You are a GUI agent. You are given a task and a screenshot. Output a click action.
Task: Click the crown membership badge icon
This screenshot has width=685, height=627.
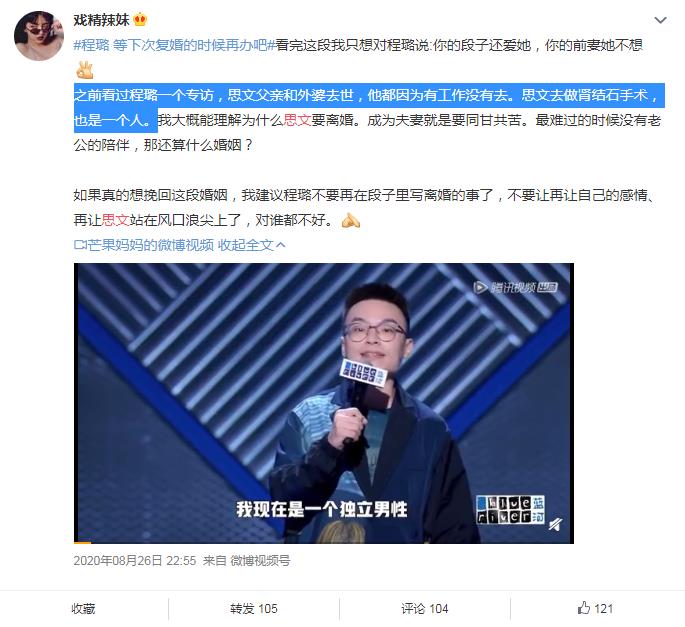tap(140, 20)
